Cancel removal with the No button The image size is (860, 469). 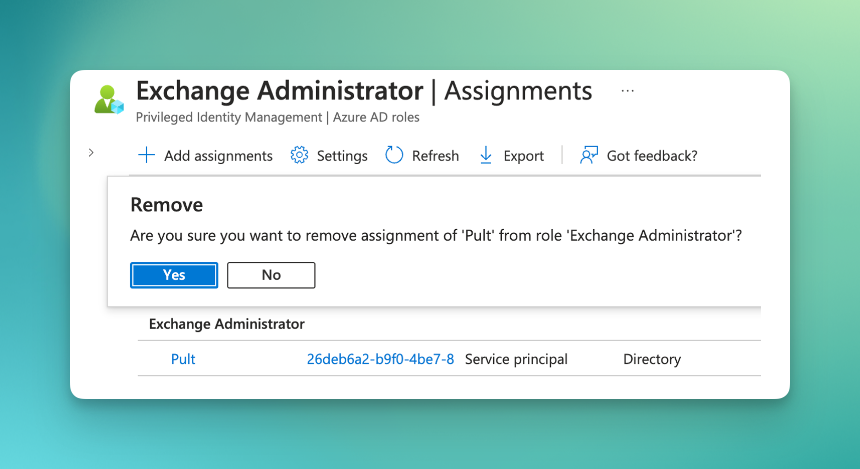pyautogui.click(x=271, y=275)
